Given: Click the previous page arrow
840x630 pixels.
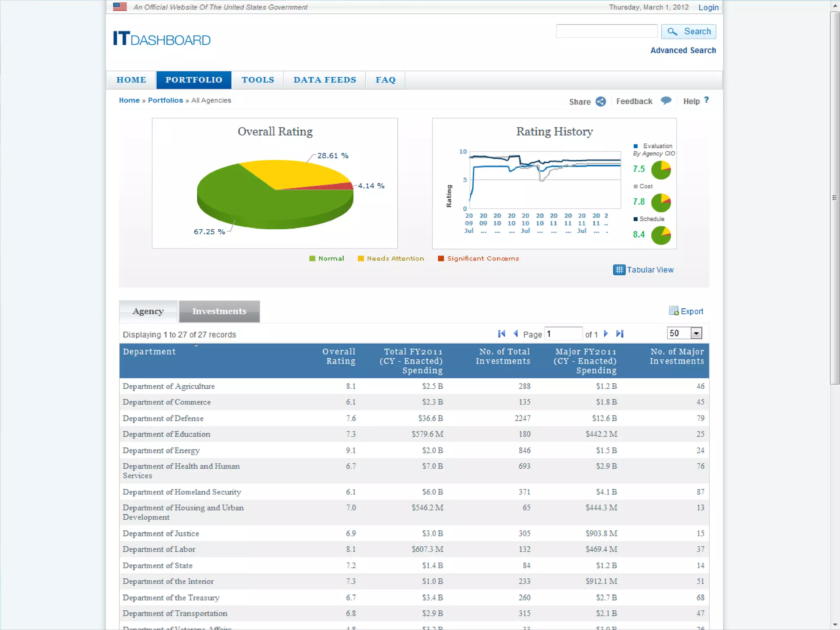Looking at the screenshot, I should 516,334.
